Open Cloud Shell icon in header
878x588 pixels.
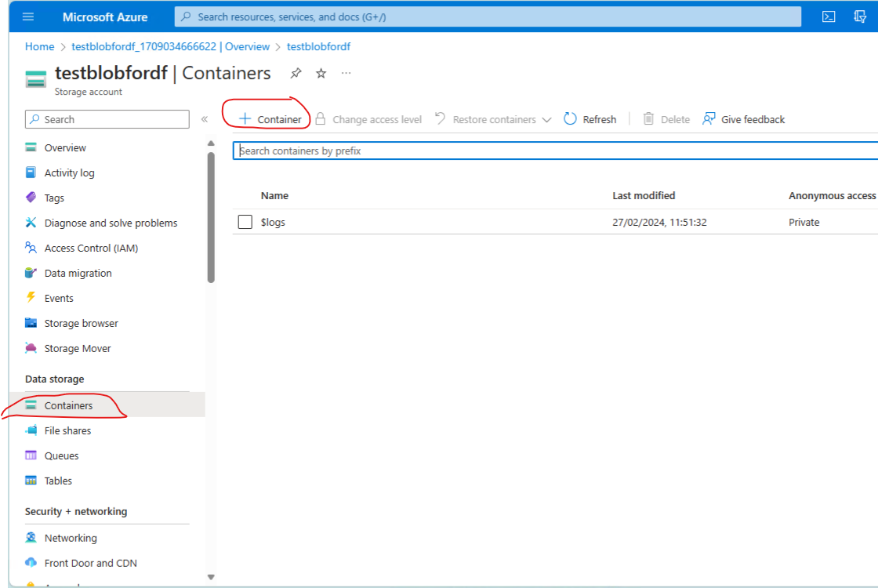point(829,16)
